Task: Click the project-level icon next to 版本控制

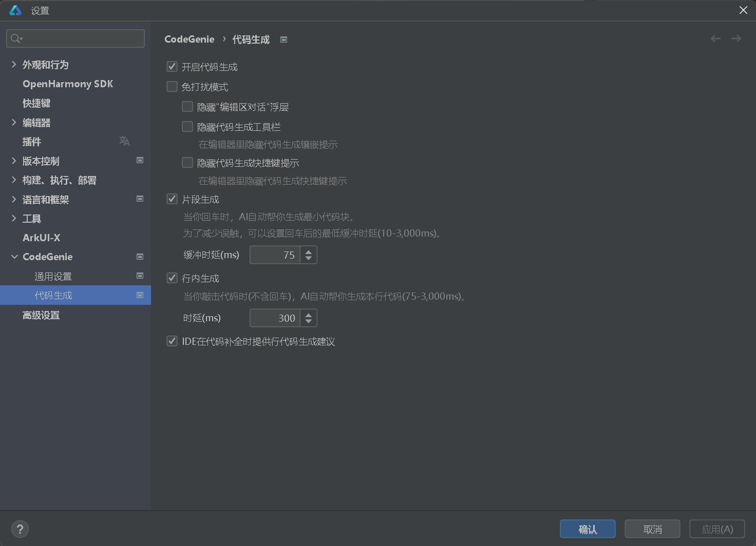Action: coord(140,161)
